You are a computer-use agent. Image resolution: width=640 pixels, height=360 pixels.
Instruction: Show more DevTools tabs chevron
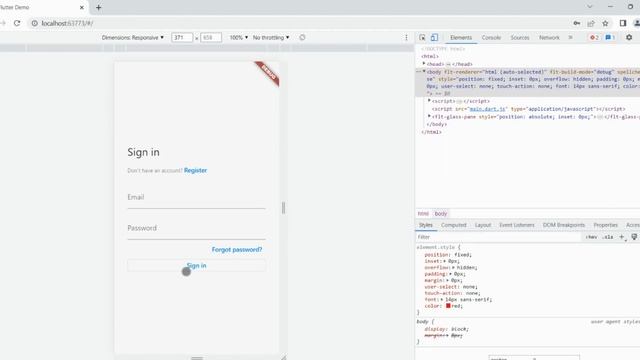coord(570,38)
